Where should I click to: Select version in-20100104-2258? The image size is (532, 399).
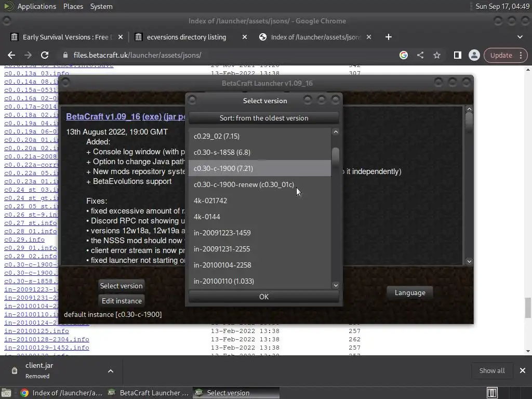tap(260, 265)
